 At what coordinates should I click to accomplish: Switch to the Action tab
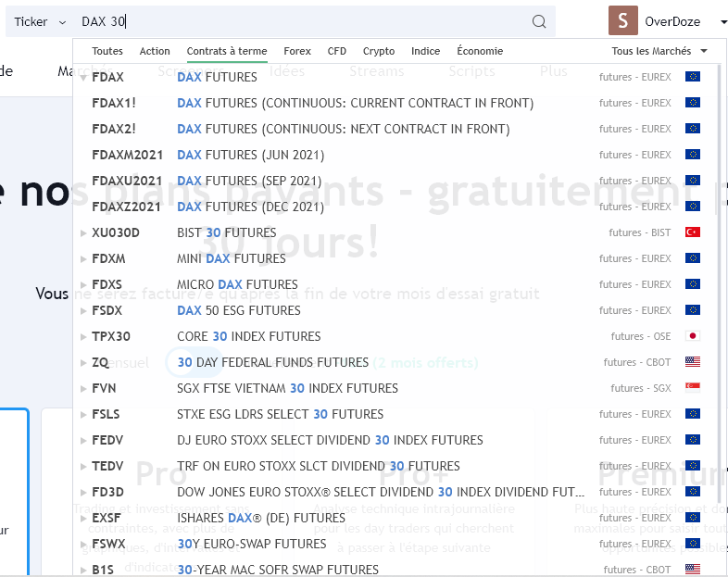click(155, 51)
